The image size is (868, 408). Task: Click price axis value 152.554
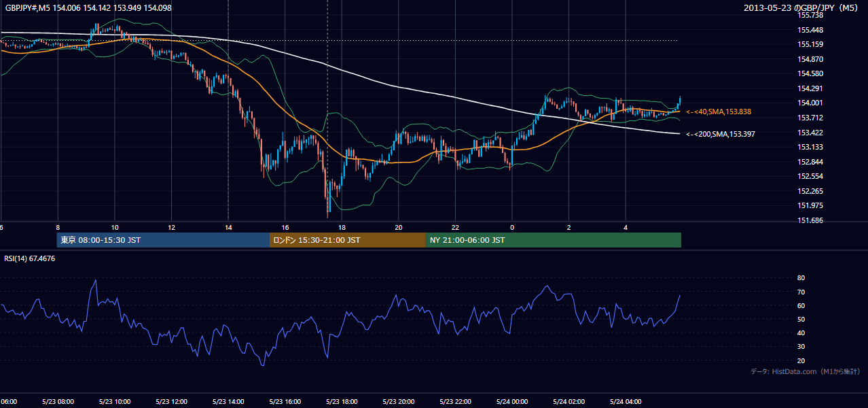pos(810,176)
